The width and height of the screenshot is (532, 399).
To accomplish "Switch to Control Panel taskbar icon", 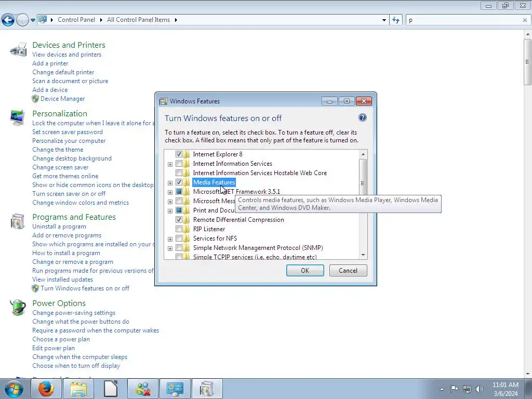I will (175, 389).
